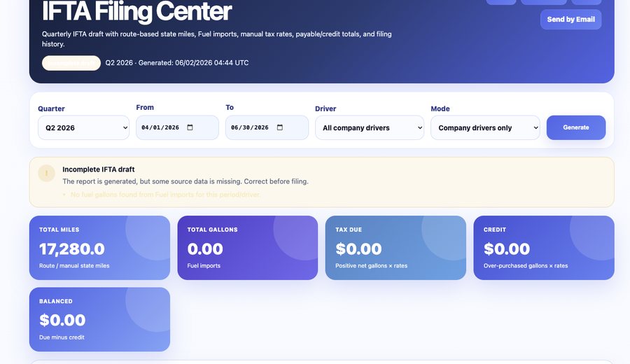The width and height of the screenshot is (630, 364).
Task: Select the From date field 04/01/2026
Action: 178,127
